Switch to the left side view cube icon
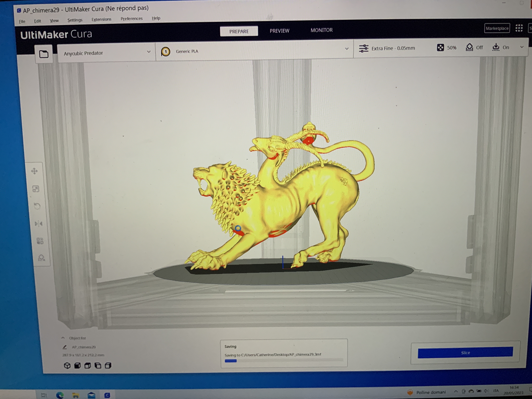The width and height of the screenshot is (532, 399). tap(98, 366)
